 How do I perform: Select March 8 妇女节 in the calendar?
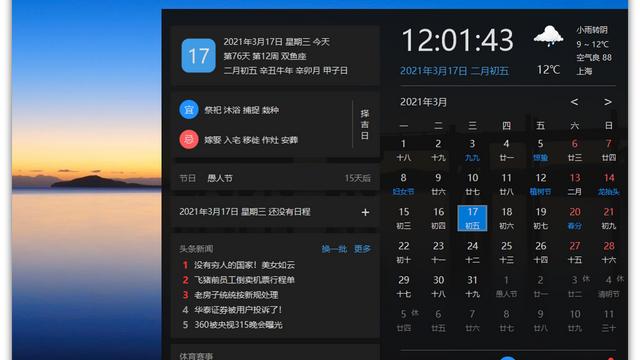tap(403, 184)
